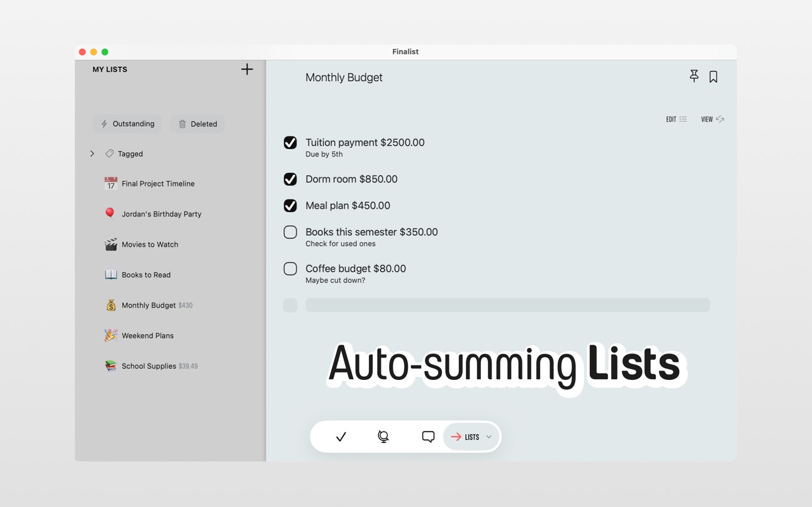Image resolution: width=812 pixels, height=507 pixels.
Task: Click the empty new-item checkbox placeholder
Action: point(290,305)
